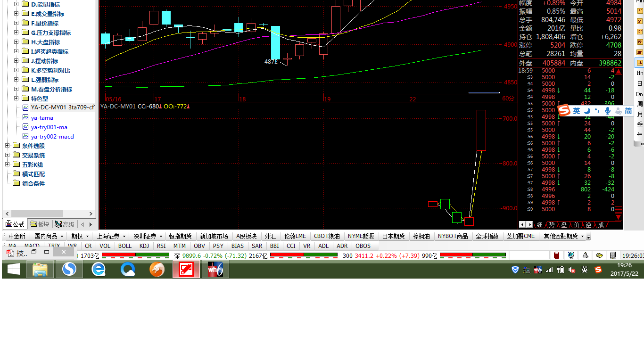This screenshot has height=362, width=644.
Task: Click the bell alert status bar icon
Action: 585,255
